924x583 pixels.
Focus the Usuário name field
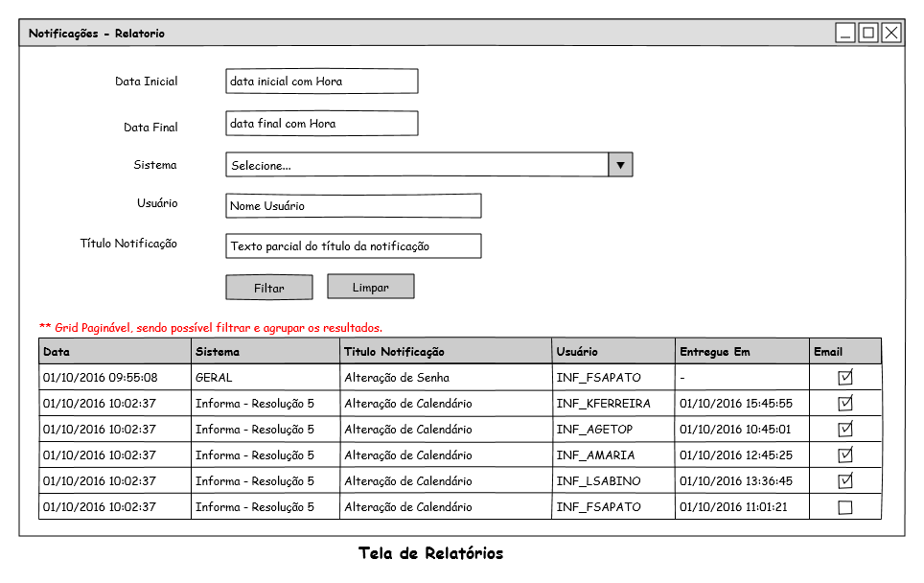353,206
